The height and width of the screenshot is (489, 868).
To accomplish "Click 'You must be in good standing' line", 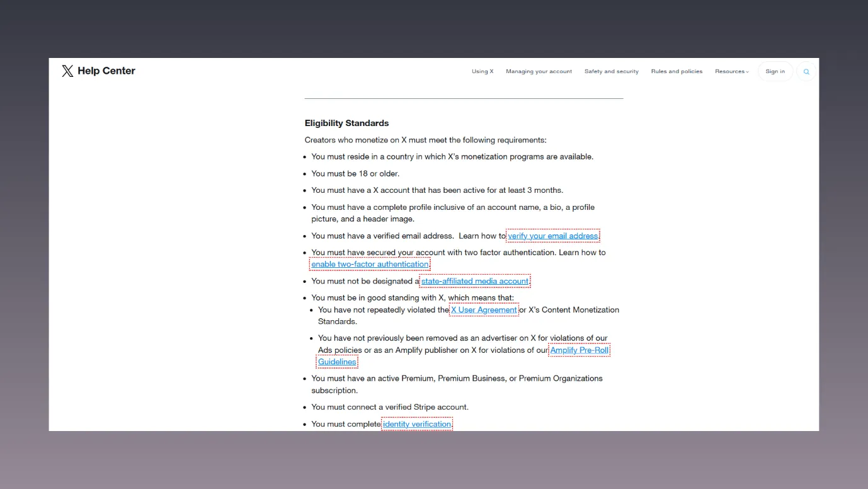I will (413, 298).
